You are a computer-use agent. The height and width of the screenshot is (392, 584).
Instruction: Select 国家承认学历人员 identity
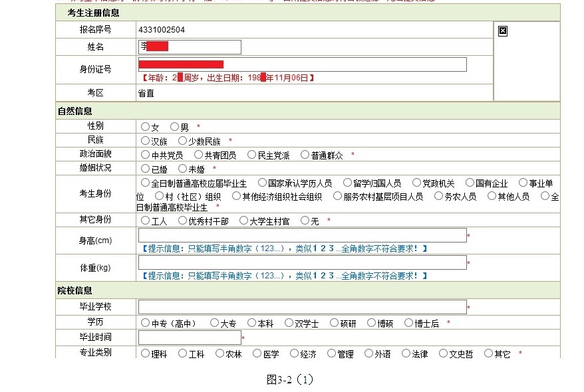point(262,183)
